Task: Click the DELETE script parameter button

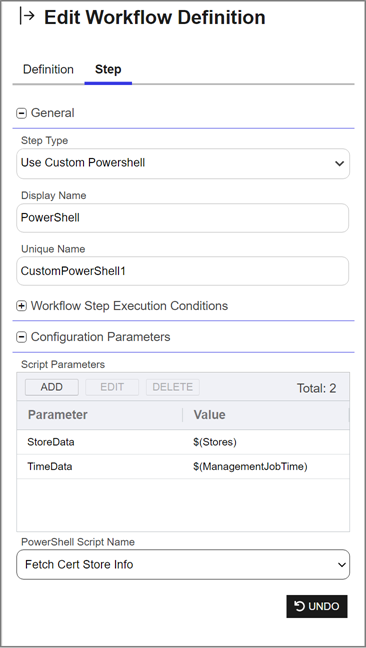Action: 173,387
